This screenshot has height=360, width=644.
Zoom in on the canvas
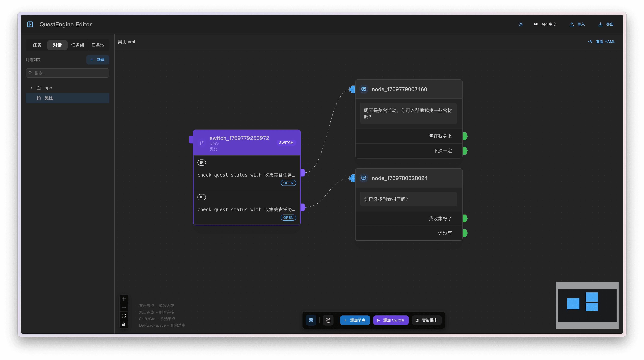point(124,299)
